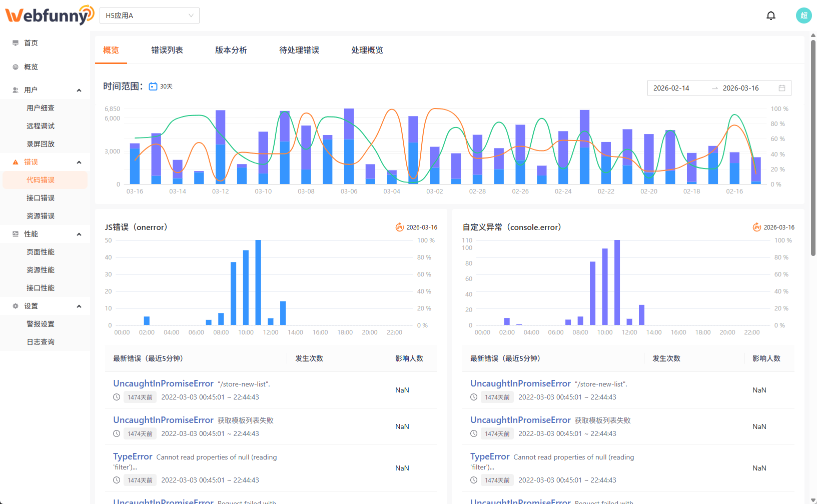Screen dimensions: 817x504
Task: Open UncaughtInPromiseError "/store-new-list" error detail
Action: point(163,383)
